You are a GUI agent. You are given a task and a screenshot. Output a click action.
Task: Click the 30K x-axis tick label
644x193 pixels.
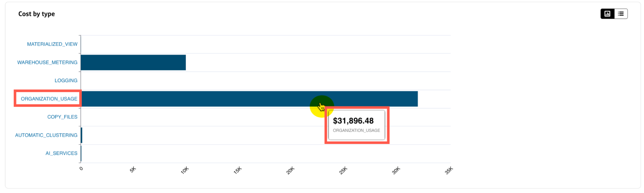pos(396,170)
